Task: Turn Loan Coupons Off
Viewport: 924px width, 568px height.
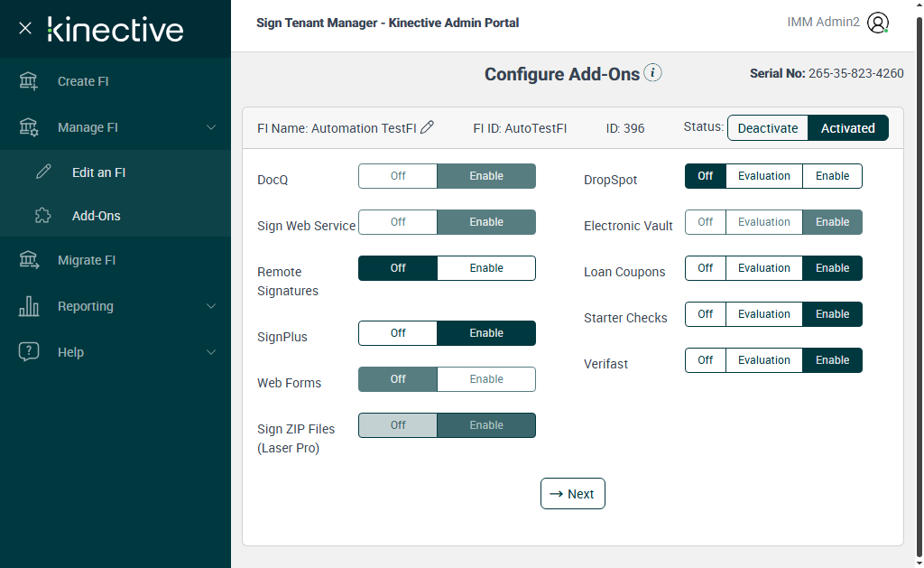Action: 706,268
